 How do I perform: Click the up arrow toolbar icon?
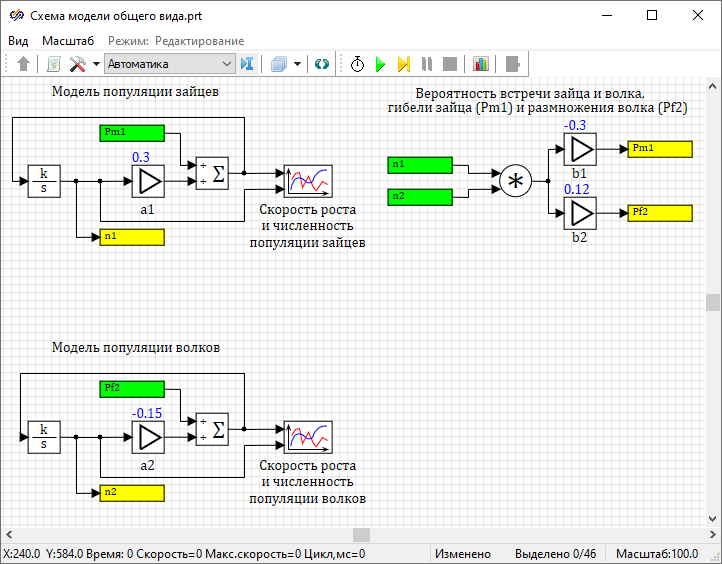point(24,64)
